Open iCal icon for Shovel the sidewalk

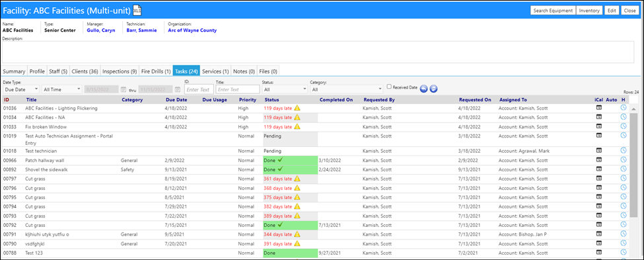pos(599,169)
